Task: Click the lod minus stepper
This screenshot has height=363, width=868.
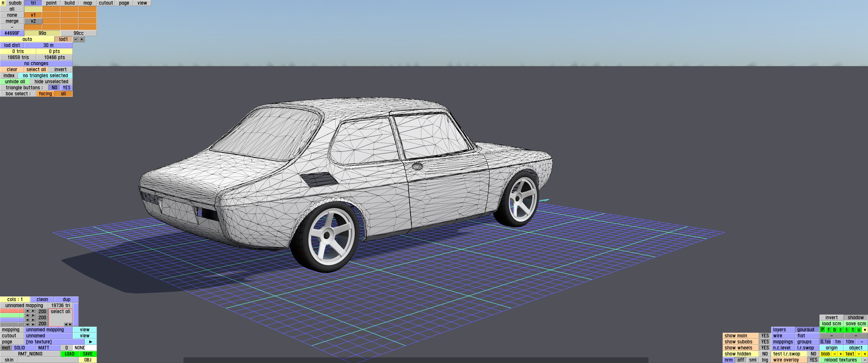Action: point(76,39)
